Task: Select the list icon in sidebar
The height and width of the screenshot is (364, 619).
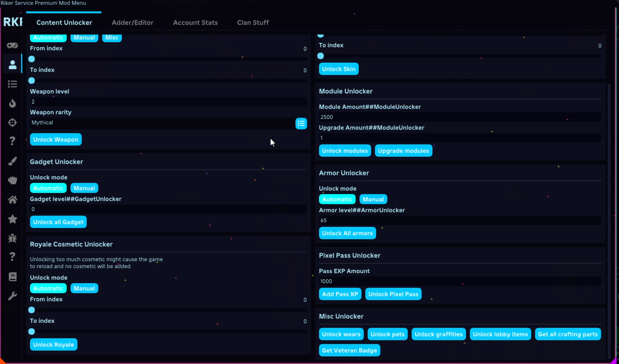Action: point(12,84)
